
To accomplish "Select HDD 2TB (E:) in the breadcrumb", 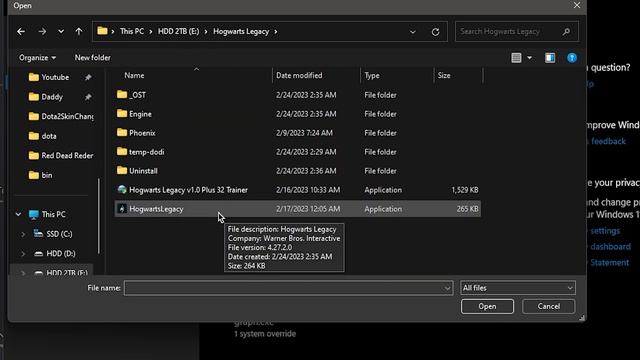I will [178, 31].
